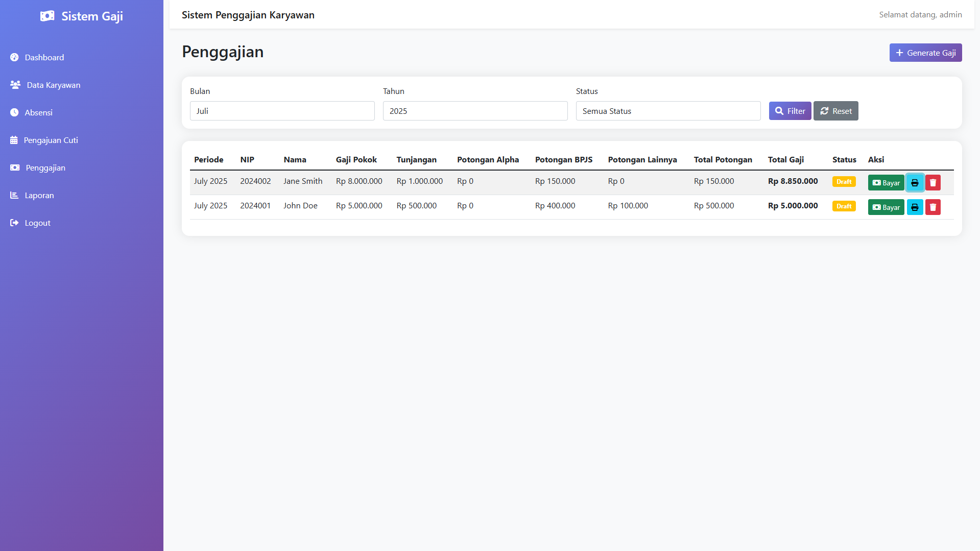980x551 pixels.
Task: Print Jane Smith's payslip
Action: pos(915,183)
